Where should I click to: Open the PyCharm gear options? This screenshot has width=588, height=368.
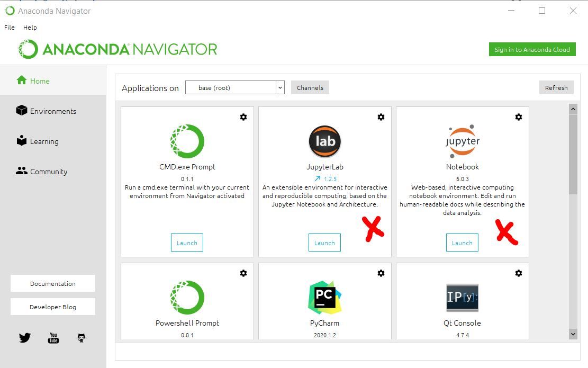(381, 273)
